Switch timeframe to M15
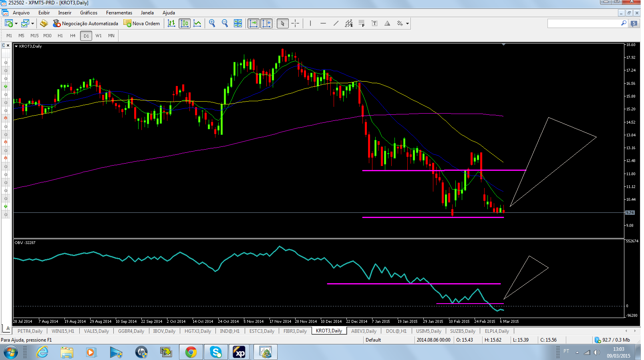This screenshot has height=360, width=644. tap(34, 36)
